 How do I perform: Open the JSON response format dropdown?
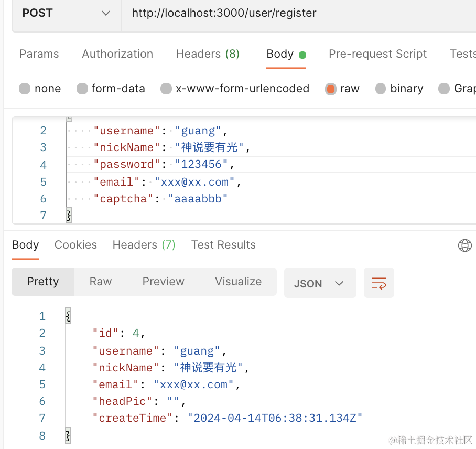[x=320, y=283]
